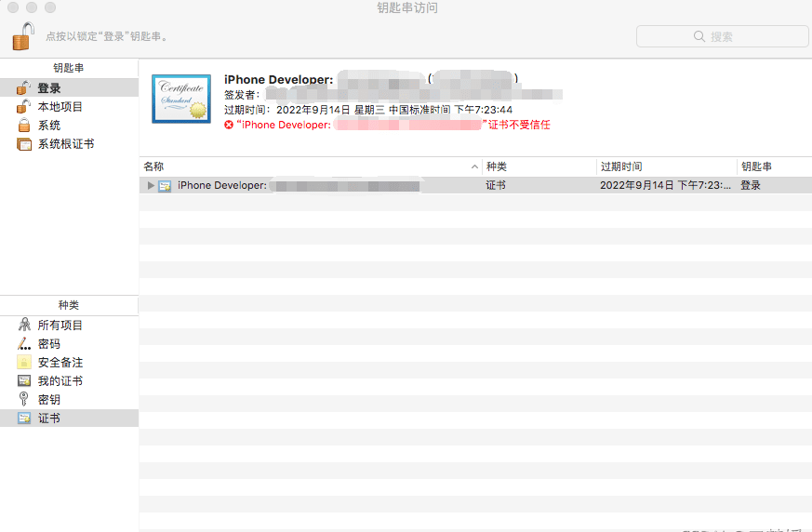The image size is (812, 532).
Task: Sort by the 钥匙串 column header
Action: (x=775, y=166)
